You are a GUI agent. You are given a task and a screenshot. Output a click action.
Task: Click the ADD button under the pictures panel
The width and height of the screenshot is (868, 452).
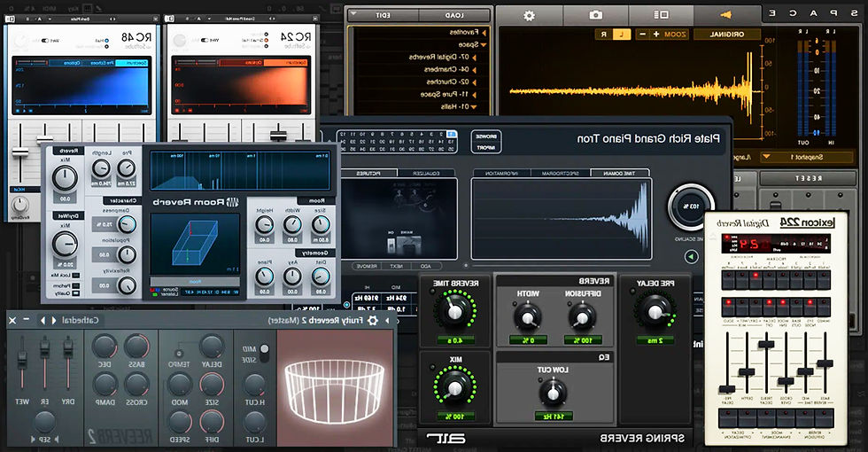[x=426, y=267]
